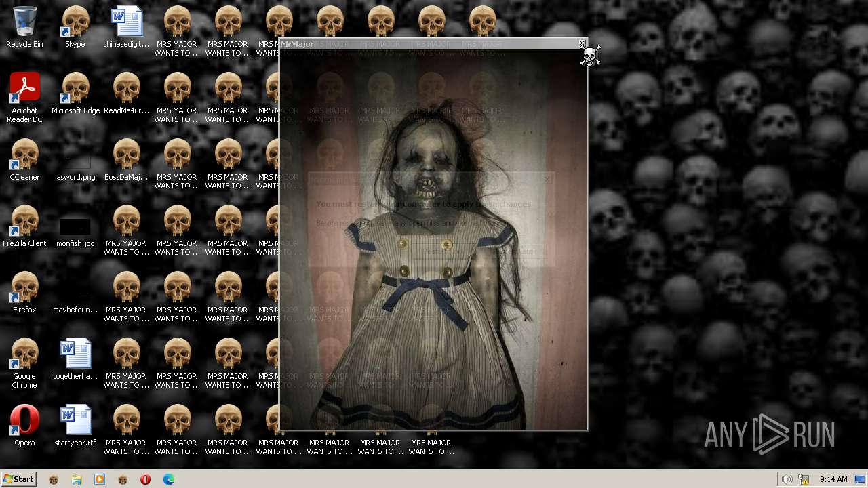Launch Skype from the desktop shortcut

pyautogui.click(x=75, y=27)
